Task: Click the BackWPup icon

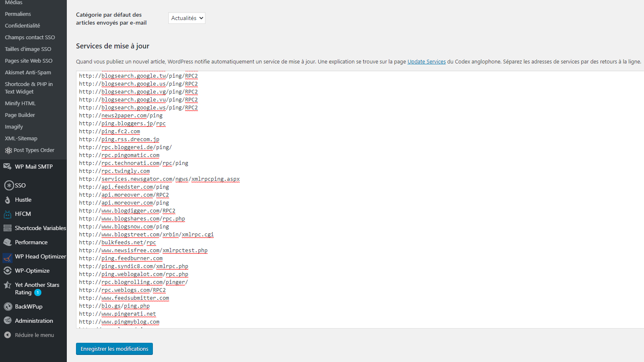Action: pos(8,306)
